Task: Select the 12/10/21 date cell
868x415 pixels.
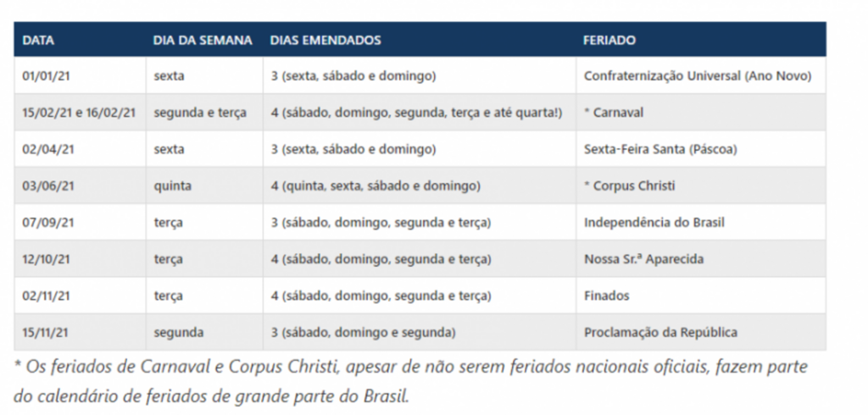Action: (x=81, y=258)
